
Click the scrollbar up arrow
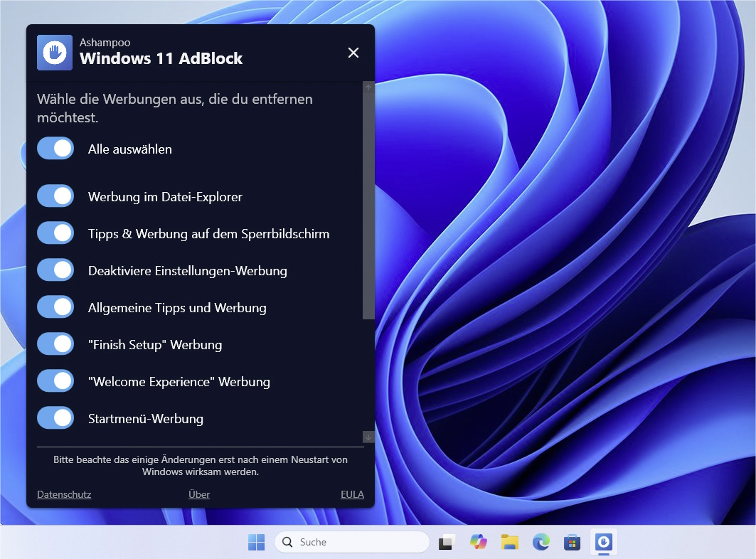(x=368, y=87)
